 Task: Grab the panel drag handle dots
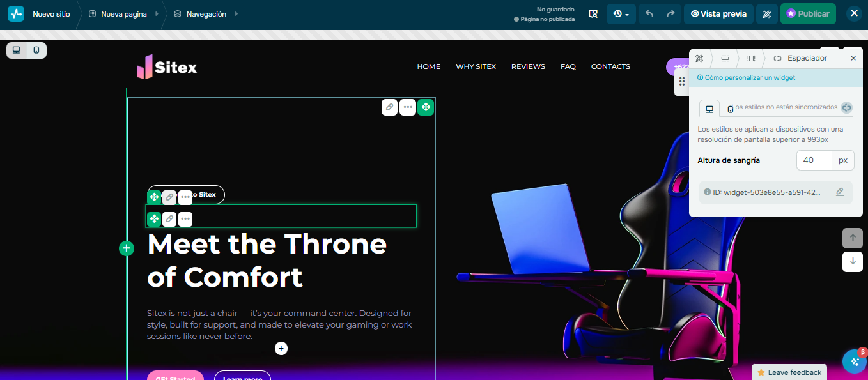(x=682, y=82)
